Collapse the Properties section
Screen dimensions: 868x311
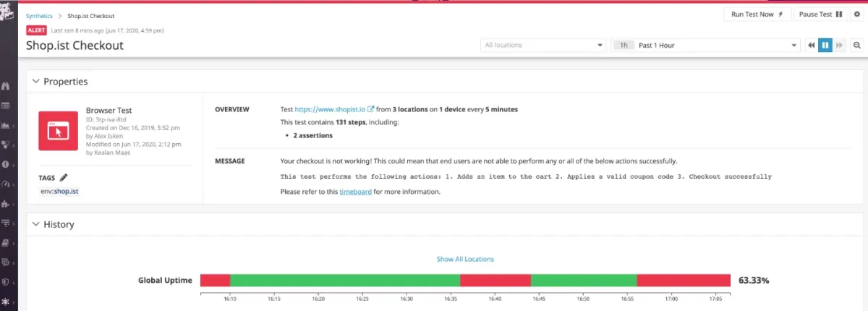click(x=36, y=82)
